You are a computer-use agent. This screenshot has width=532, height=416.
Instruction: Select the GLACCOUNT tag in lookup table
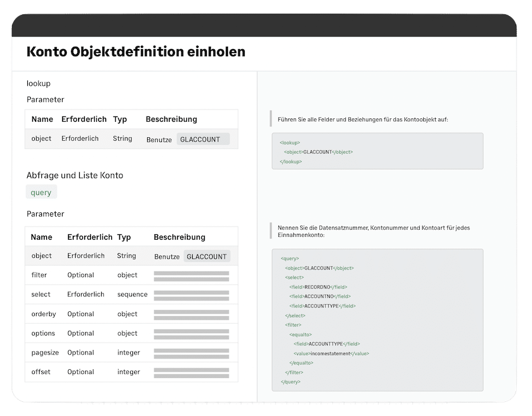pos(203,139)
